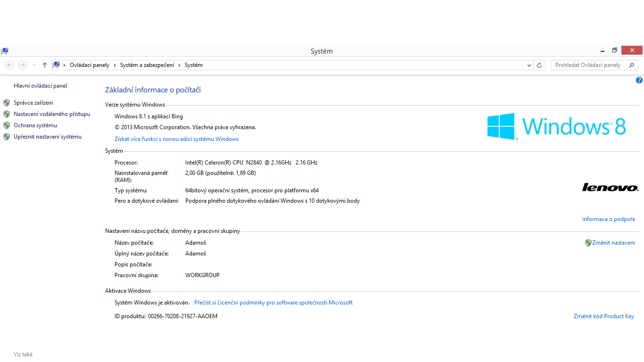Screen dimensions: 644x362
Task: Click the 64bitový operační systém value
Action: [252, 190]
